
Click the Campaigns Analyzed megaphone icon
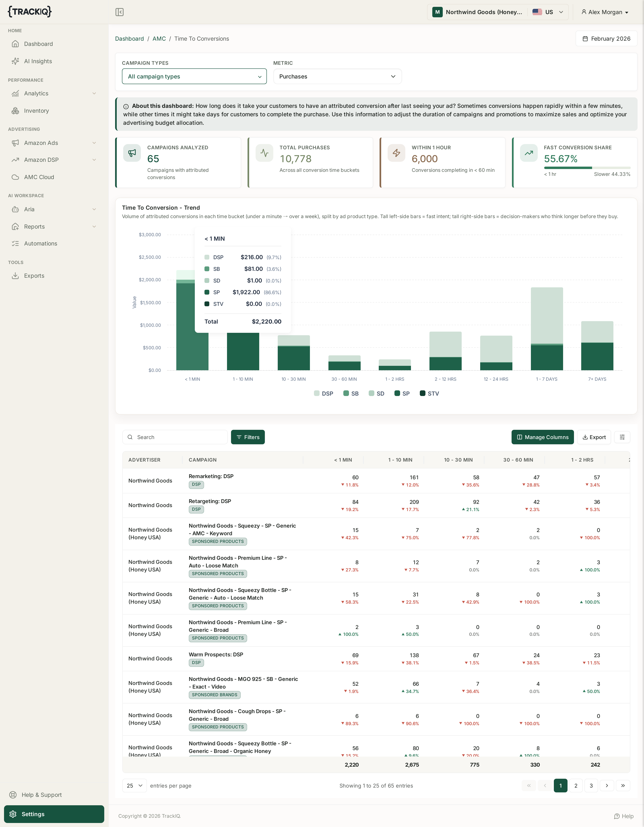132,153
